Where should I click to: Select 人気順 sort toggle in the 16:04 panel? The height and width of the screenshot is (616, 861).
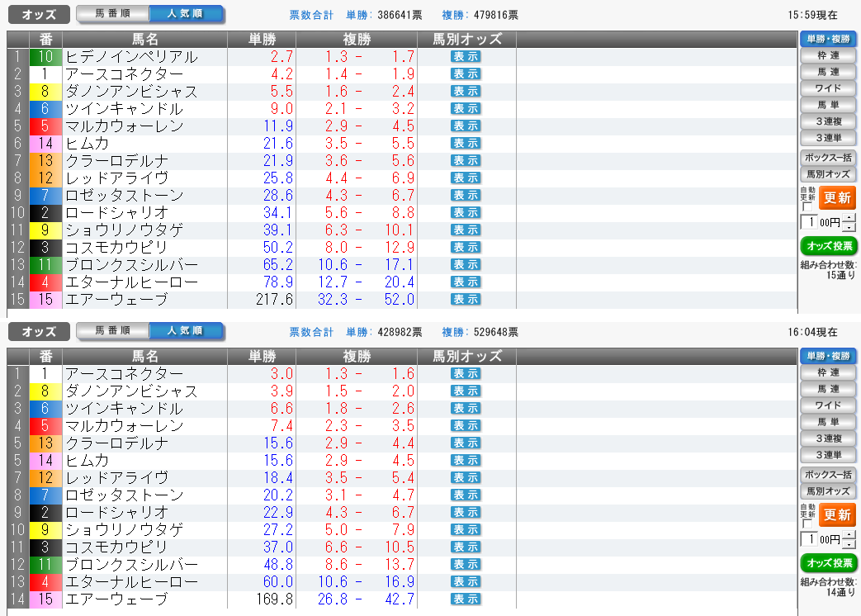coord(186,331)
